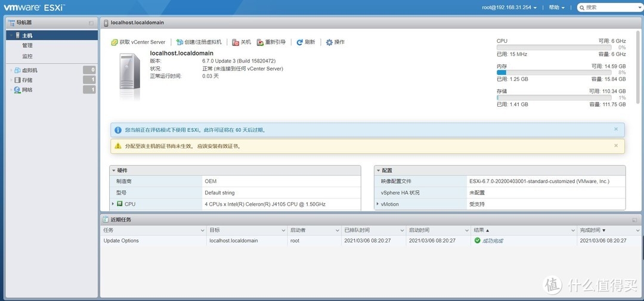Click the 4 CPUs x Intel Celeron value
This screenshot has width=644, height=301.
[x=265, y=204]
